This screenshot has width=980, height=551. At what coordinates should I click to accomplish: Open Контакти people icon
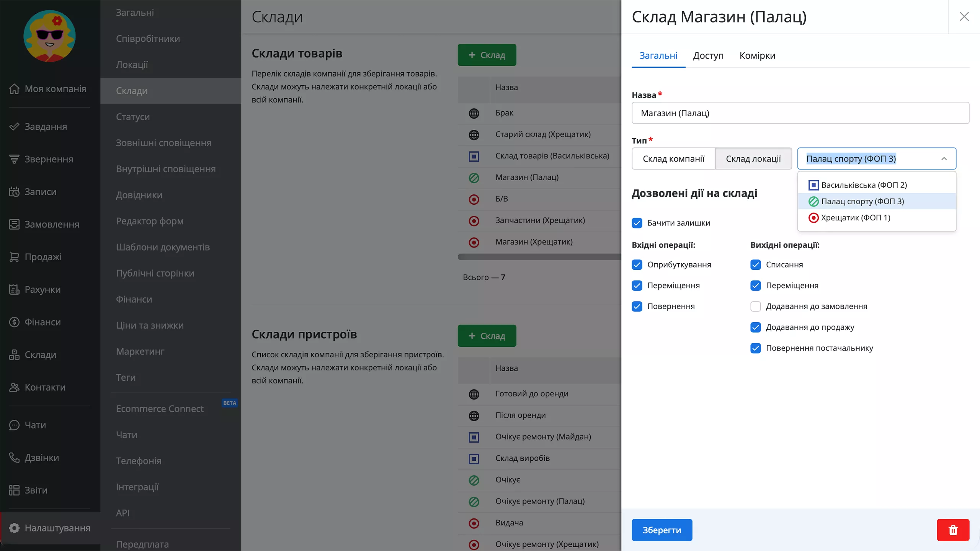tap(14, 387)
